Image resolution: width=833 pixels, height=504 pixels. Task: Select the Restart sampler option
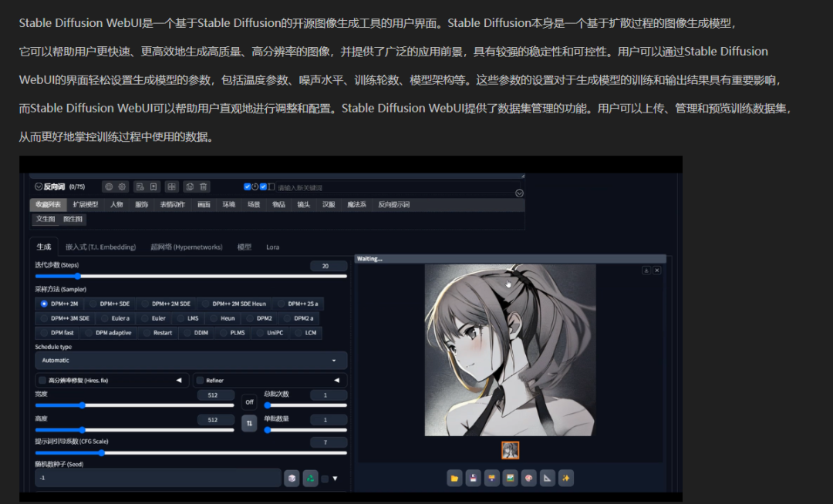pos(157,333)
